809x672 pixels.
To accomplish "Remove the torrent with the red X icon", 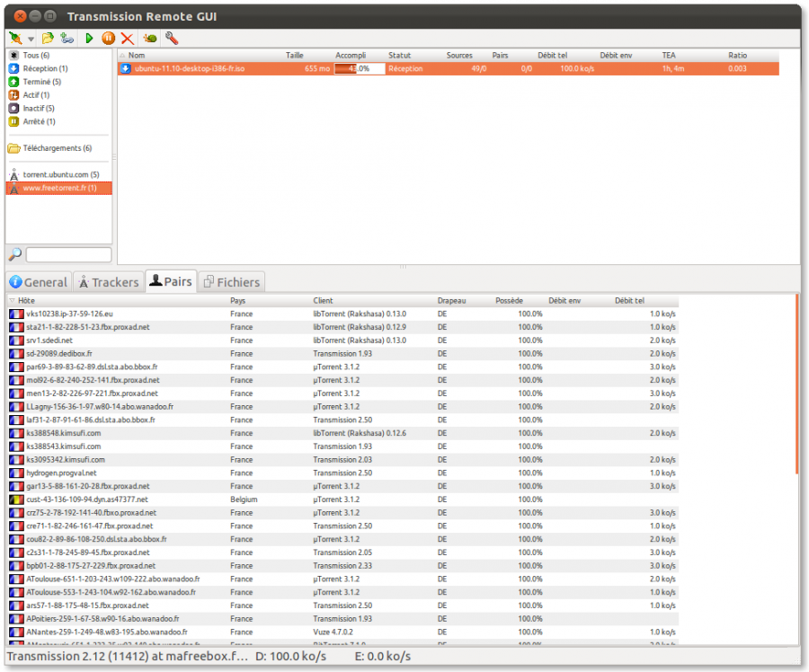I will (x=128, y=39).
